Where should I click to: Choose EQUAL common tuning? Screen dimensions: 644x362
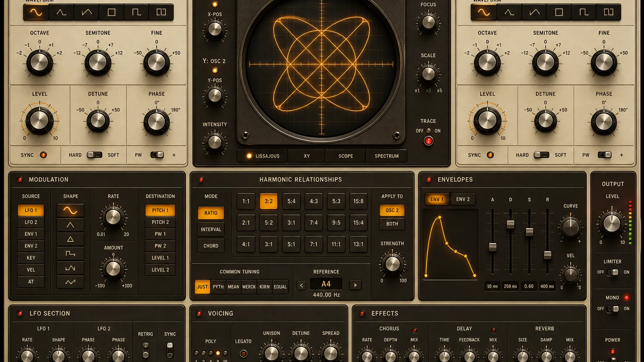(x=280, y=287)
